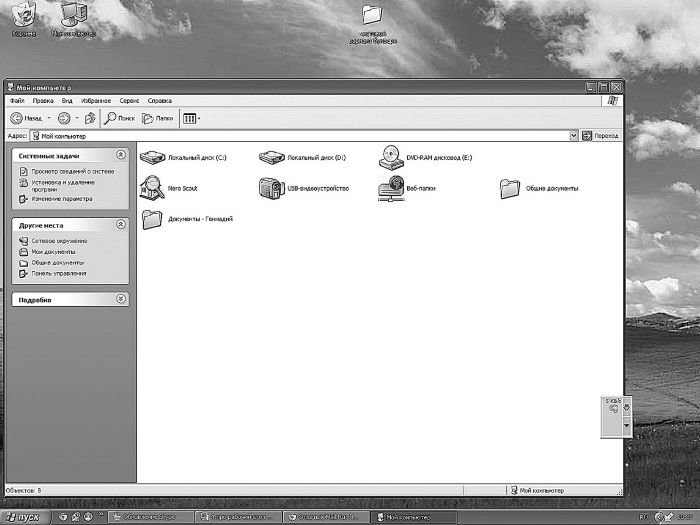Select the Документы - Геннадий folder
This screenshot has width=700, height=525.
pyautogui.click(x=153, y=218)
